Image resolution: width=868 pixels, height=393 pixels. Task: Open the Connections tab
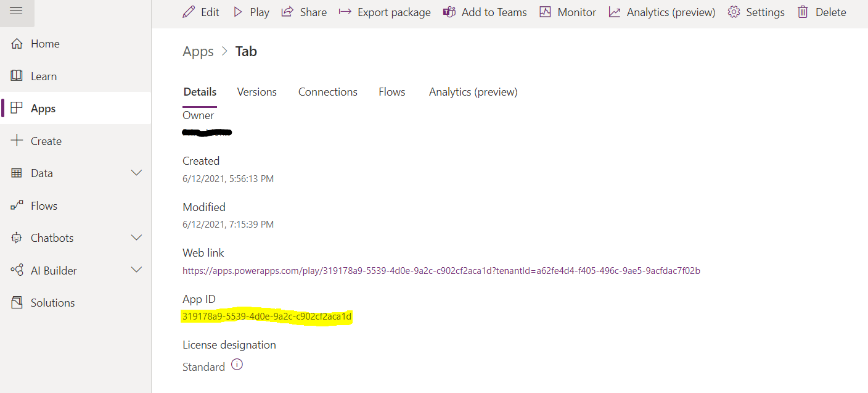pos(327,91)
